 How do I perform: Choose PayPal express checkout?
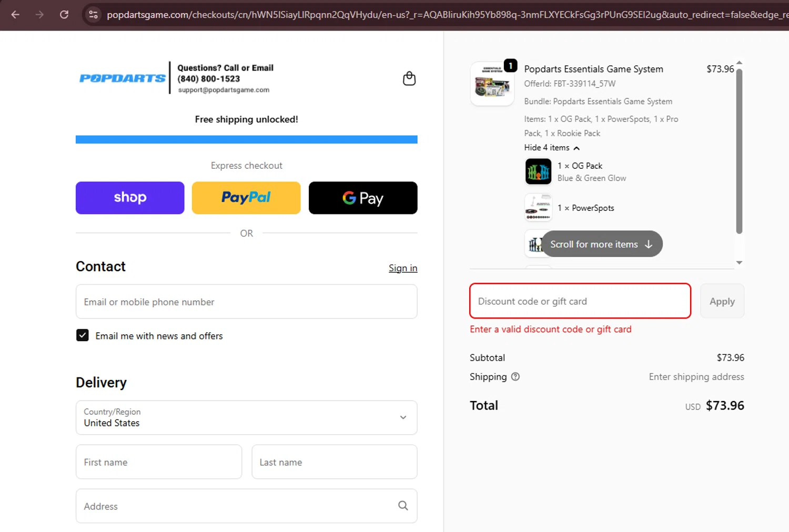pos(246,198)
